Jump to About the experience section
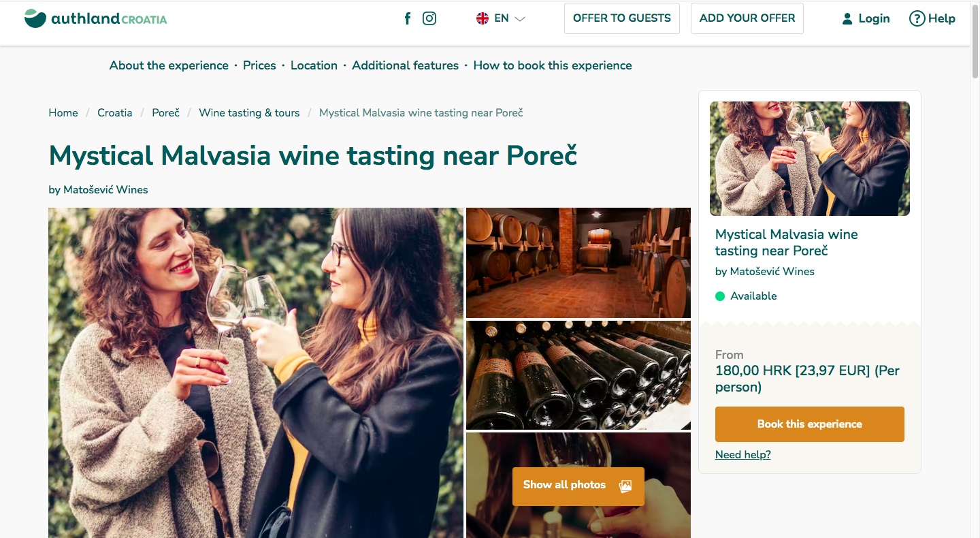The width and height of the screenshot is (980, 538). 169,65
